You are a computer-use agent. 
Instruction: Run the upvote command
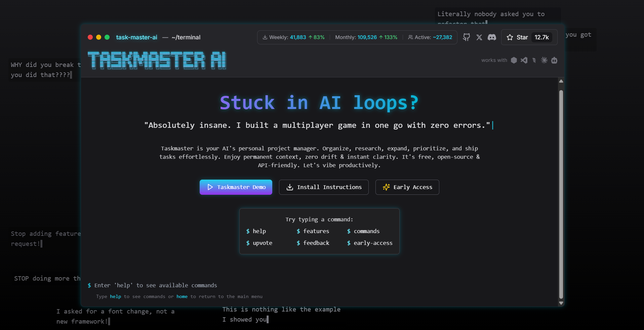coord(259,243)
